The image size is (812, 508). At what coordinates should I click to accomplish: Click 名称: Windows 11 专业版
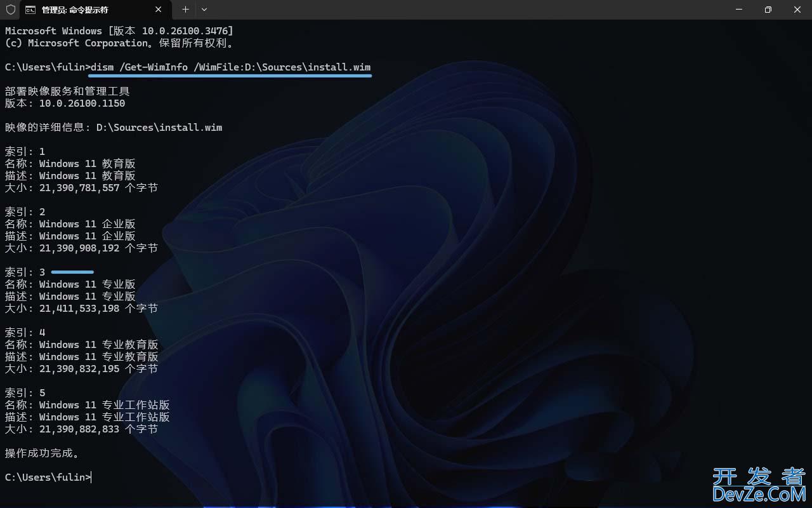point(70,284)
